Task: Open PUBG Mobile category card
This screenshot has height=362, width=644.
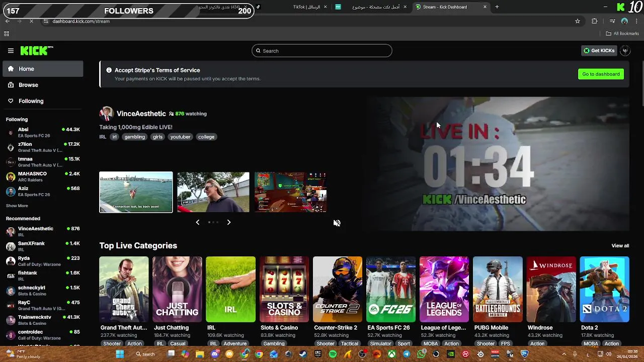Action: tap(498, 289)
